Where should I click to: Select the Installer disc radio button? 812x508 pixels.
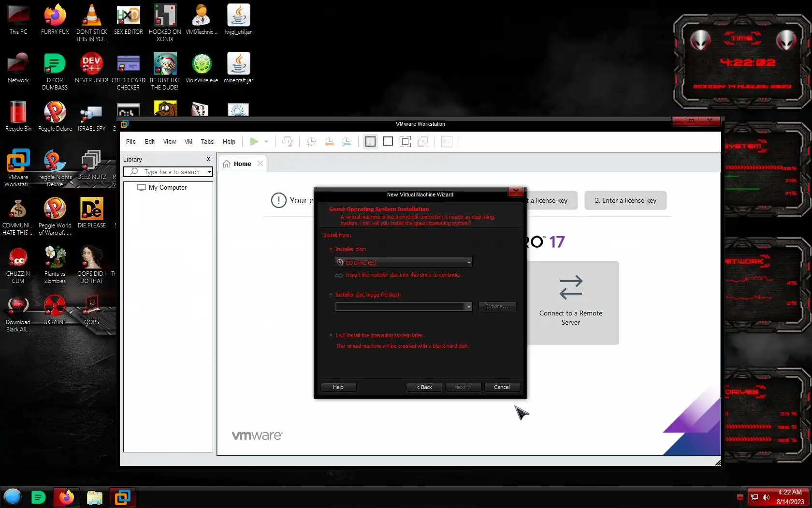331,250
